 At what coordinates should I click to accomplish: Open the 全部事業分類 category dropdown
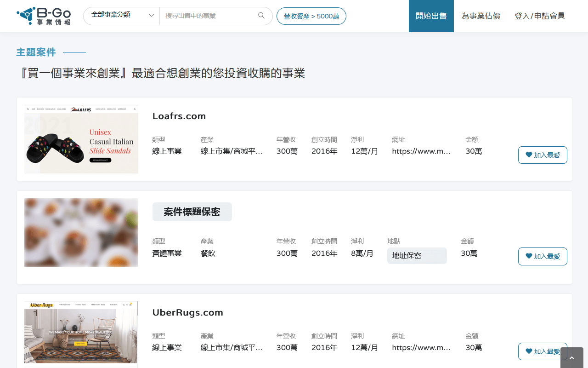point(122,16)
